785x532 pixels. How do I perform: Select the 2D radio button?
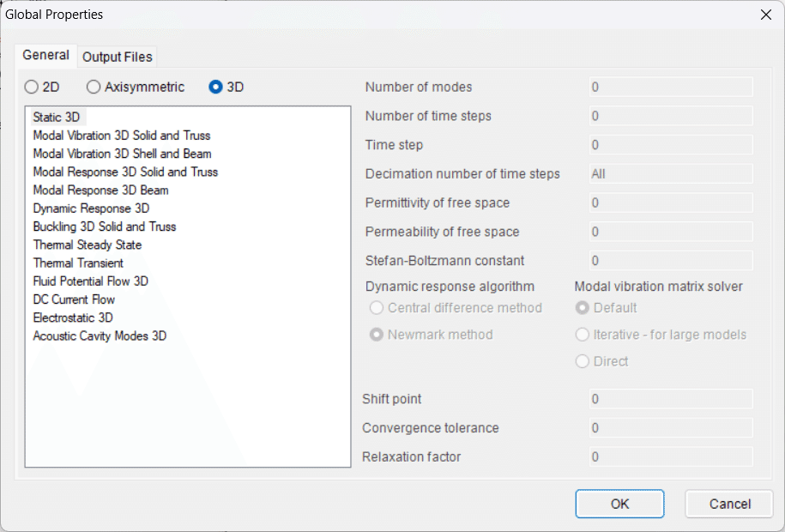coord(32,87)
